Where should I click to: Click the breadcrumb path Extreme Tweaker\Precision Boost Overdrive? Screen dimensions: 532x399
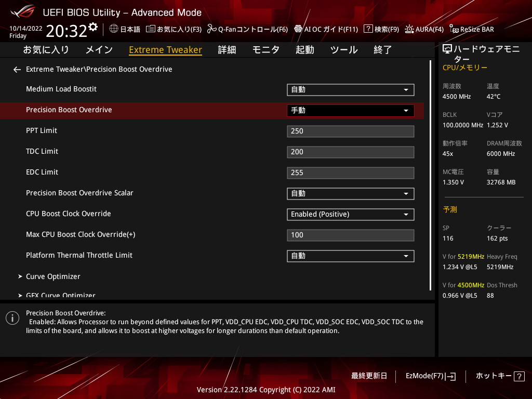(x=99, y=69)
